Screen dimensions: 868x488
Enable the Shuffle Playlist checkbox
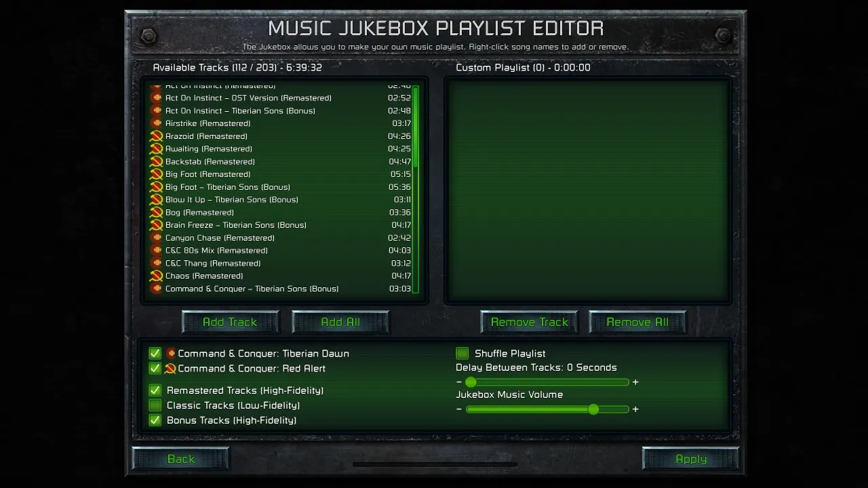click(x=462, y=353)
